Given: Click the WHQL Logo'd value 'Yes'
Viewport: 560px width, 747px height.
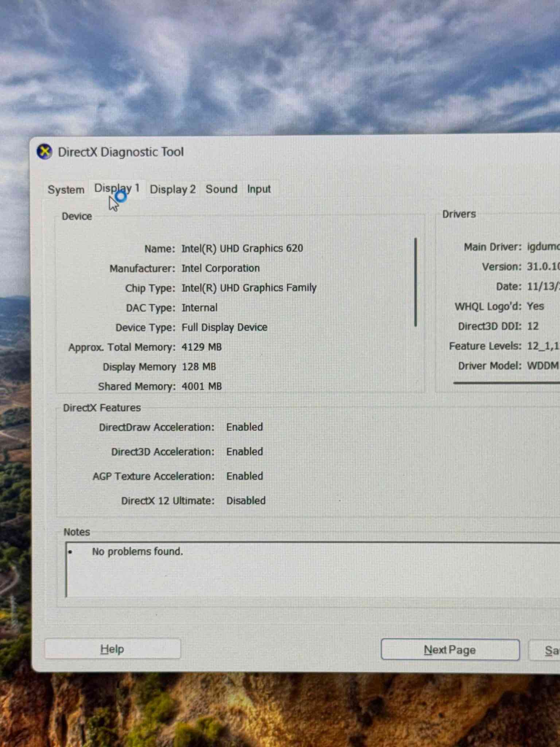Looking at the screenshot, I should click(535, 306).
